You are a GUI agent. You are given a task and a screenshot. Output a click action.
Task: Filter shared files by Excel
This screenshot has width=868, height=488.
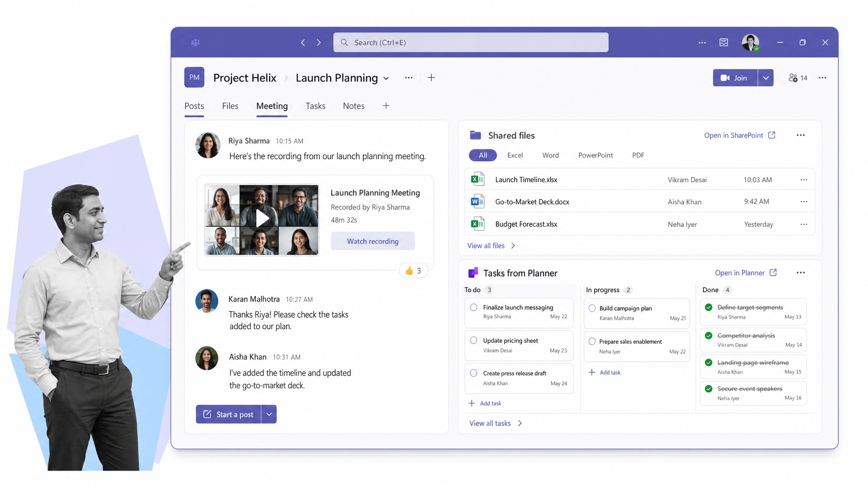pyautogui.click(x=515, y=155)
